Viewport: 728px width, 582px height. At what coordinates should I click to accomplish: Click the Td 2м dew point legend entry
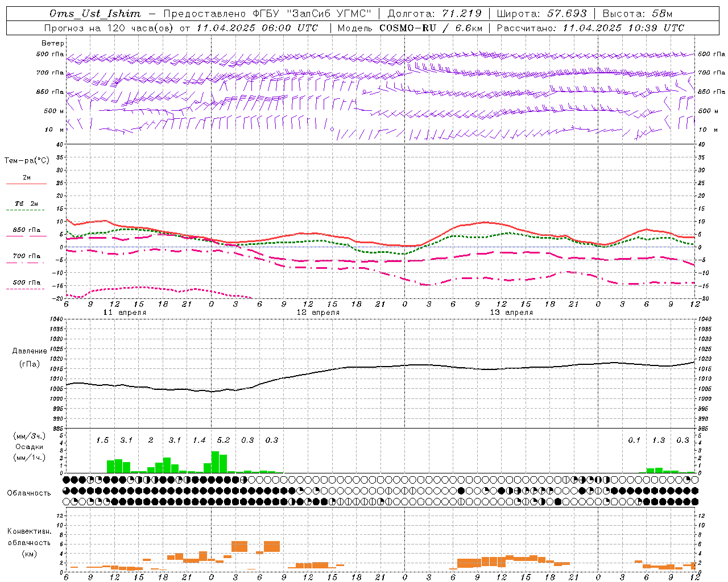pos(27,203)
